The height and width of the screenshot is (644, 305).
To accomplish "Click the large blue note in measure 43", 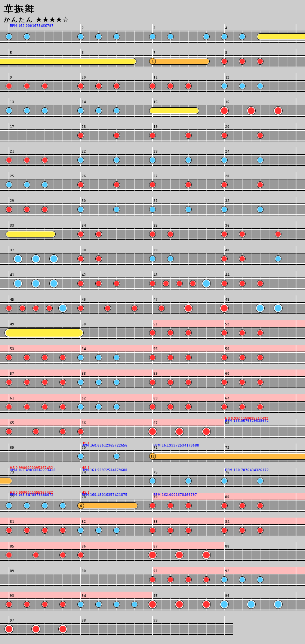I will [206, 283].
